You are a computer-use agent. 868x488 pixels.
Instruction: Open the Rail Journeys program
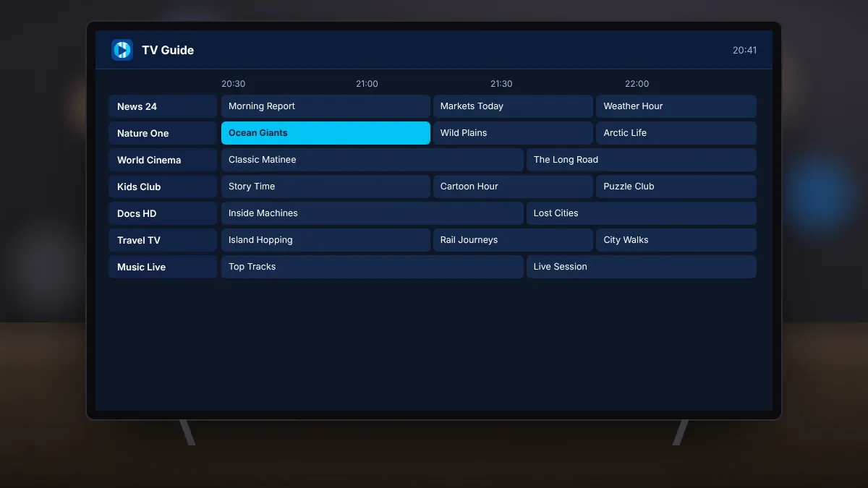(x=513, y=240)
